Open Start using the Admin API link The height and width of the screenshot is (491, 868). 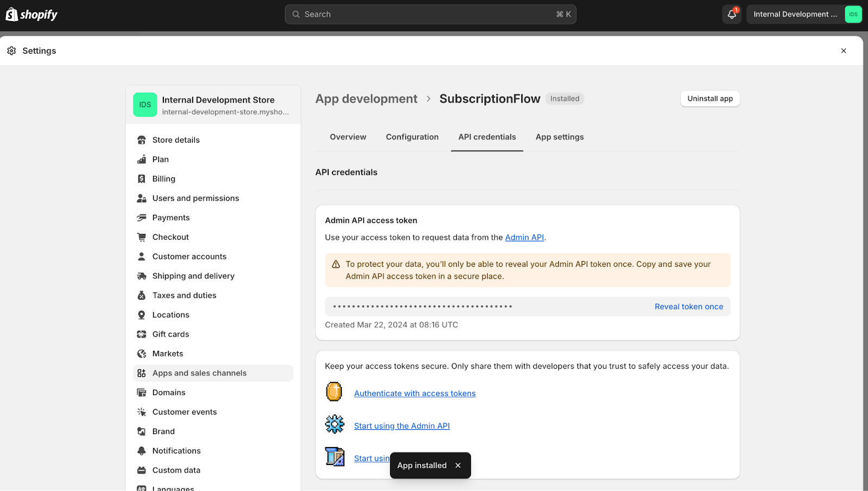[x=402, y=426]
